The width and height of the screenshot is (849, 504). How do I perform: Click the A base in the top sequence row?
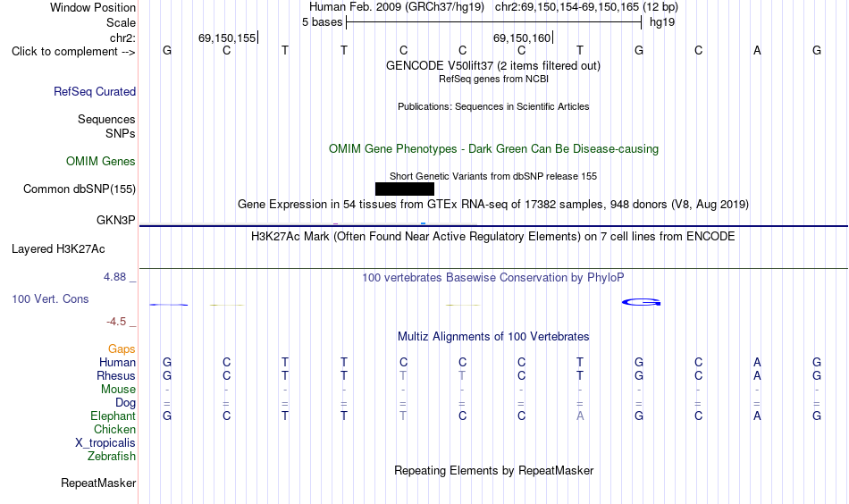[x=757, y=51]
